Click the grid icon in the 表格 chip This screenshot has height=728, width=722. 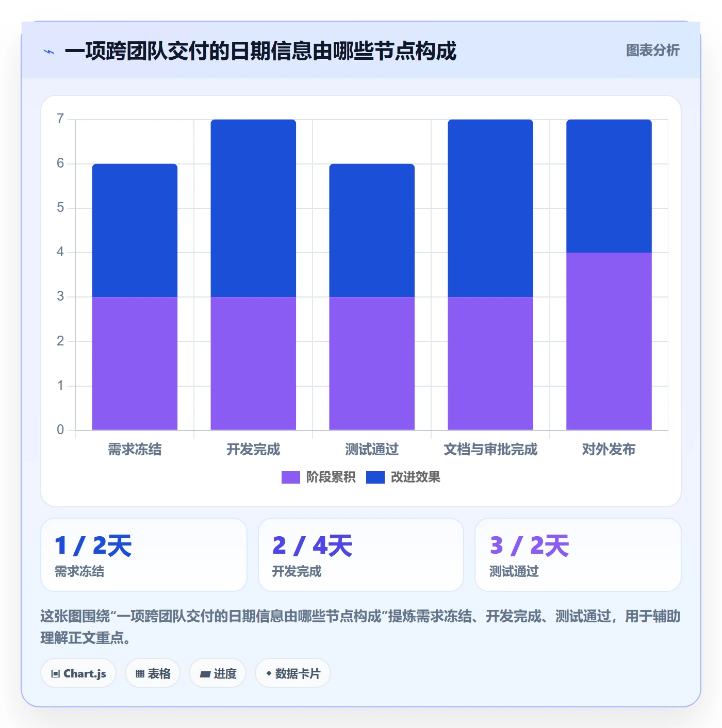coord(140,674)
